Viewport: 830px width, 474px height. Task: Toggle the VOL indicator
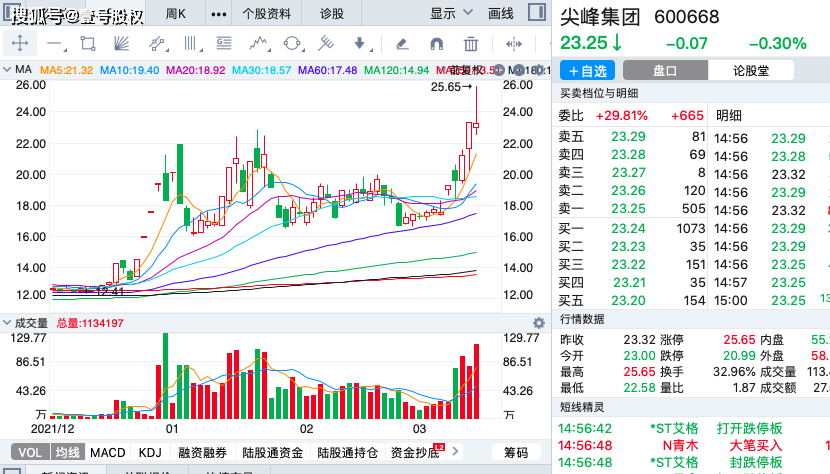[x=30, y=452]
